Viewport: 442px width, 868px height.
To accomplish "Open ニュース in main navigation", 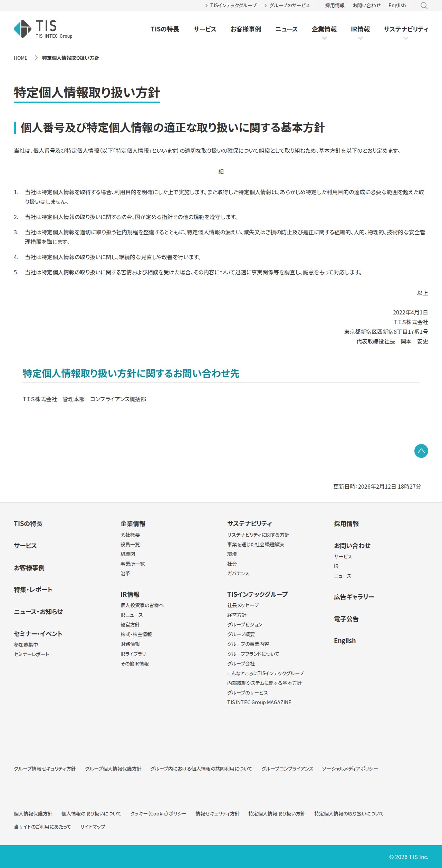I will coord(286,29).
